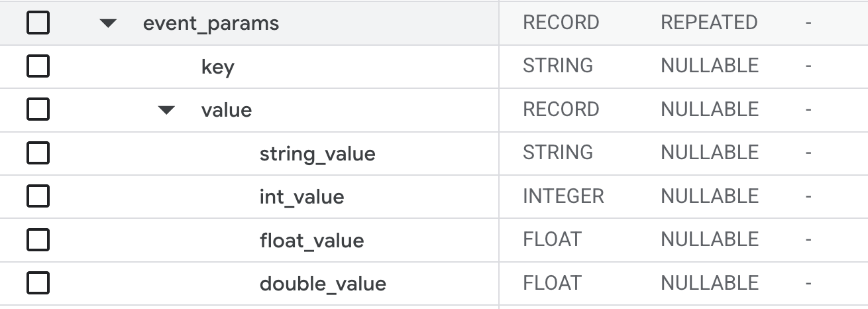Click the value field name
The height and width of the screenshot is (309, 868).
click(x=227, y=110)
